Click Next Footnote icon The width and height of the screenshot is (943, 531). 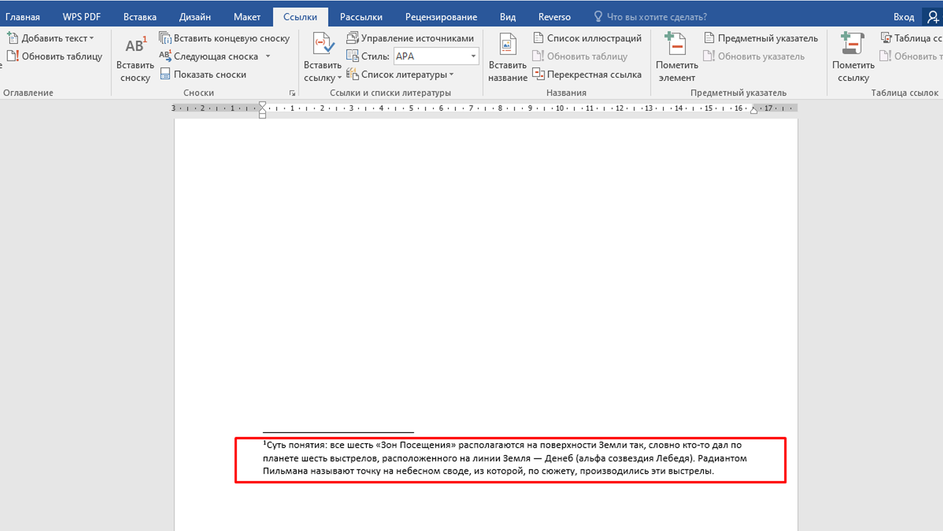pos(165,56)
